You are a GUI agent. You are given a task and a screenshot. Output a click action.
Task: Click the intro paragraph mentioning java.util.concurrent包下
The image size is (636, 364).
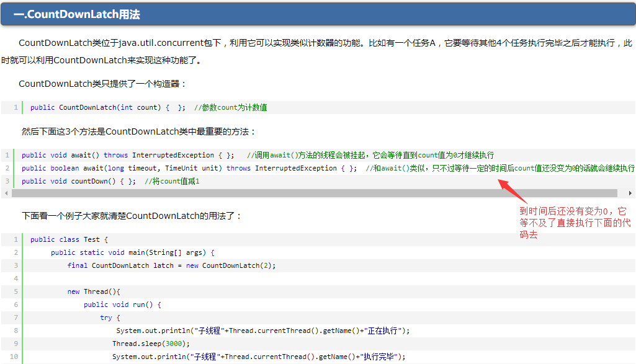pyautogui.click(x=317, y=51)
